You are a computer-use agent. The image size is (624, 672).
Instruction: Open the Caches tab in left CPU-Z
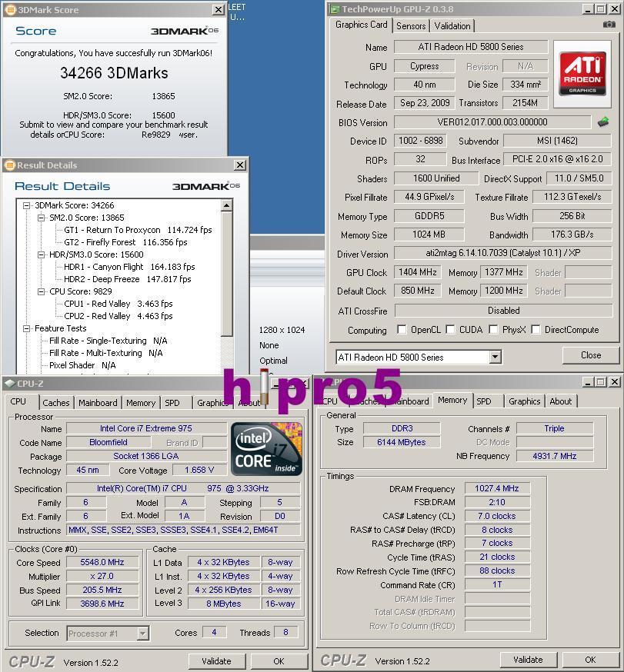[x=55, y=402]
